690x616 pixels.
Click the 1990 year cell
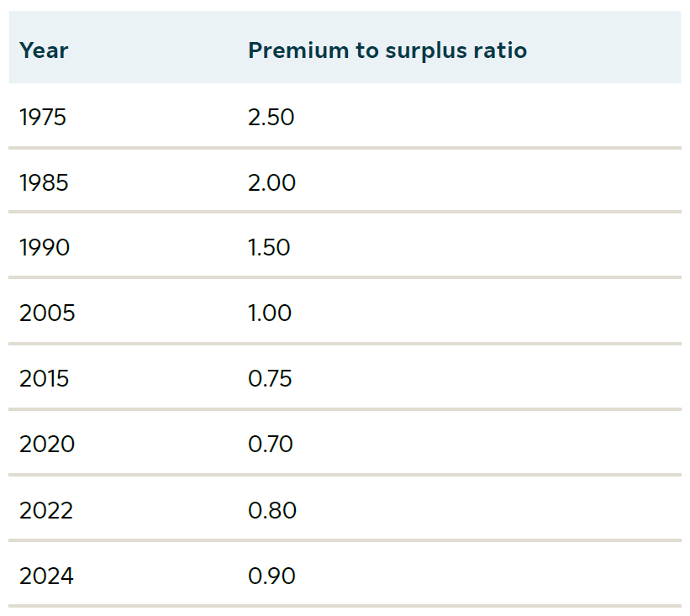45,248
